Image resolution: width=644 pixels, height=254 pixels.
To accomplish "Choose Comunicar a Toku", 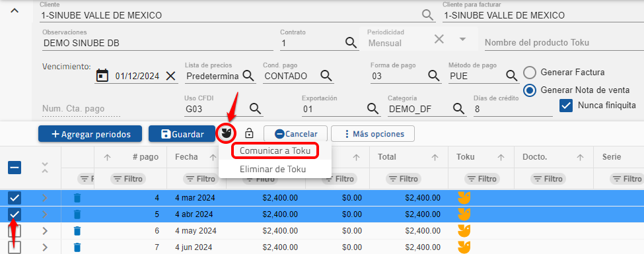I will click(275, 150).
